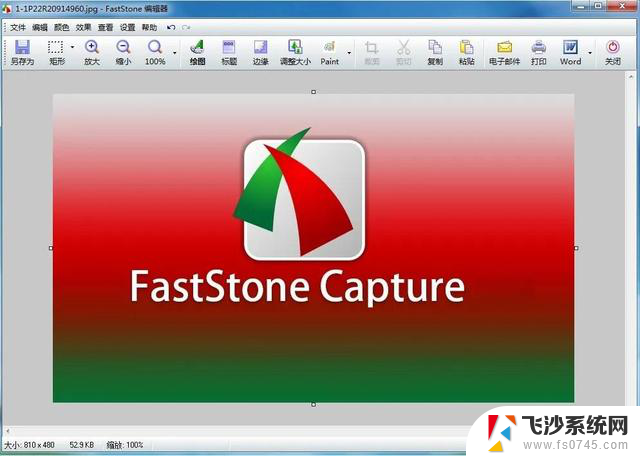Click the Redo arrow icon
640x456 pixels.
tap(186, 27)
